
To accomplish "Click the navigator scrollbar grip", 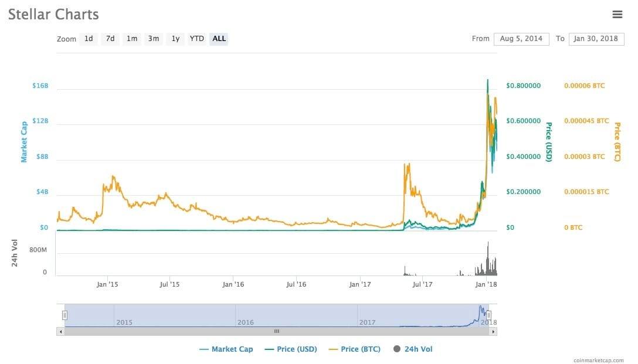I will pos(277,331).
